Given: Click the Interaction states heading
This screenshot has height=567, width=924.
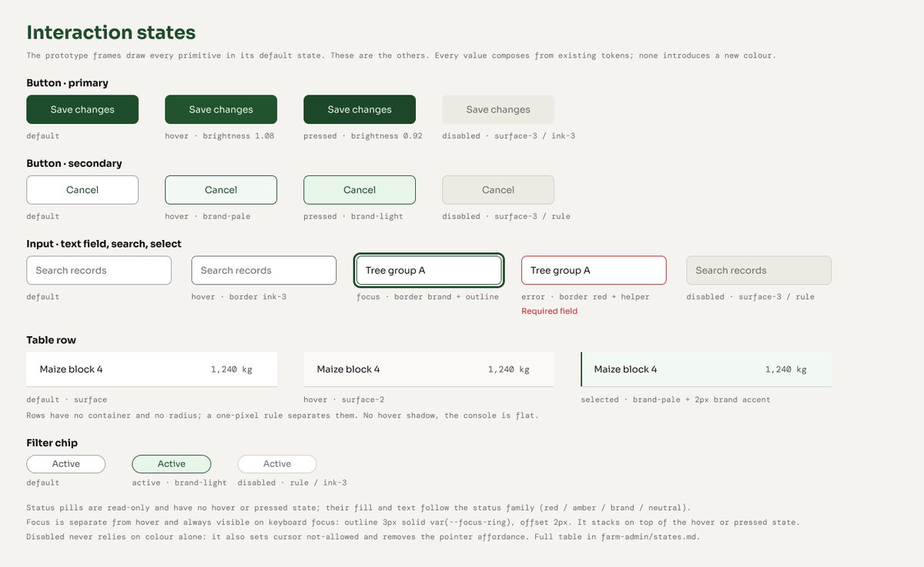Looking at the screenshot, I should [x=111, y=32].
